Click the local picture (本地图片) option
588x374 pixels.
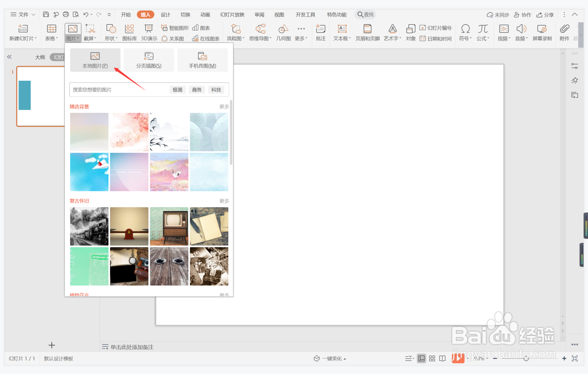[95, 60]
